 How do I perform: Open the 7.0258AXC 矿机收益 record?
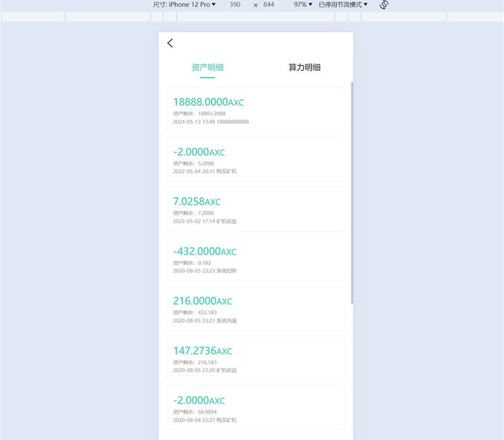(256, 209)
